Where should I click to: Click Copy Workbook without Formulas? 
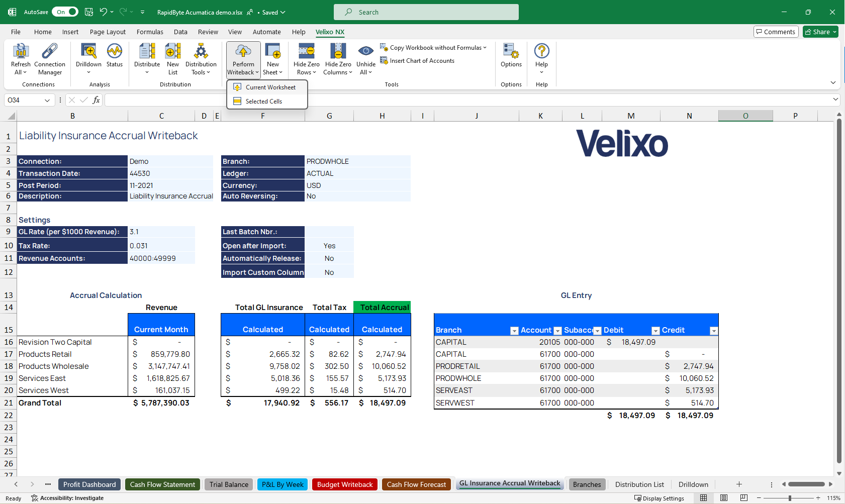tap(434, 48)
